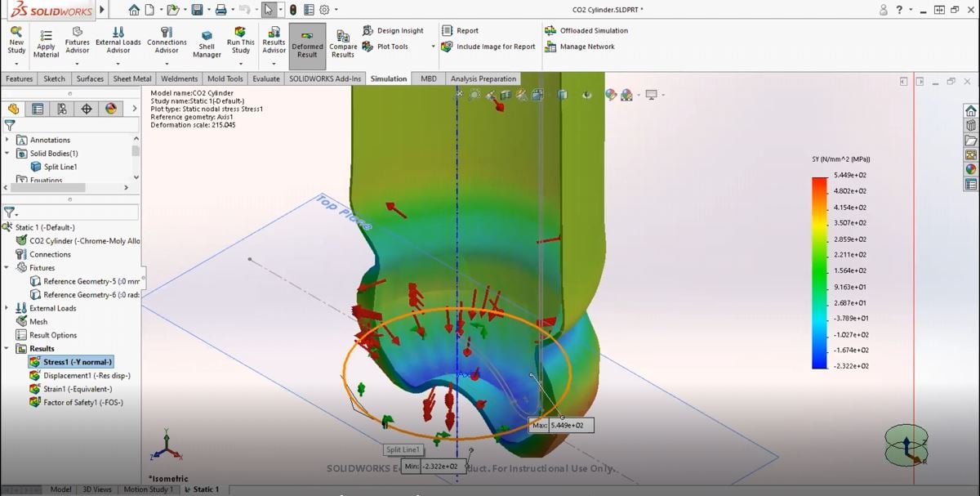Toggle the traffic light rebuild icon
Screen dimensions: 980x496
(293, 10)
